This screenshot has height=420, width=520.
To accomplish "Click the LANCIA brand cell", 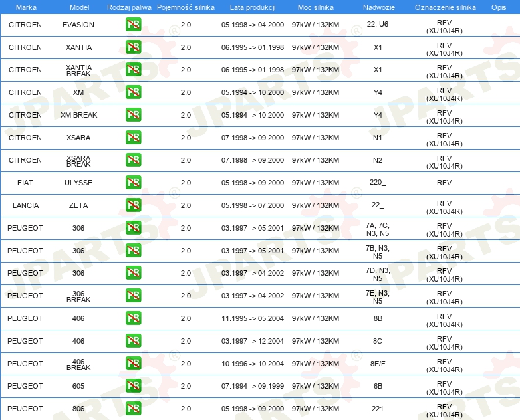I will 25,205.
